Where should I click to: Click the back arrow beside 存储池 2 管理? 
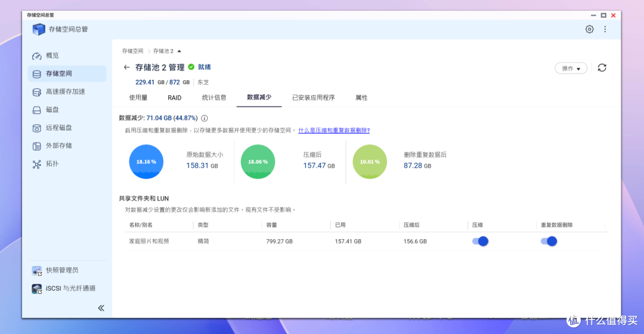pos(126,67)
